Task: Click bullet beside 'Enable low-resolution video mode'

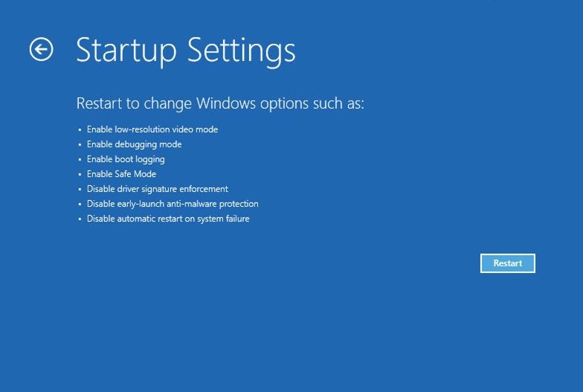Action: 80,129
